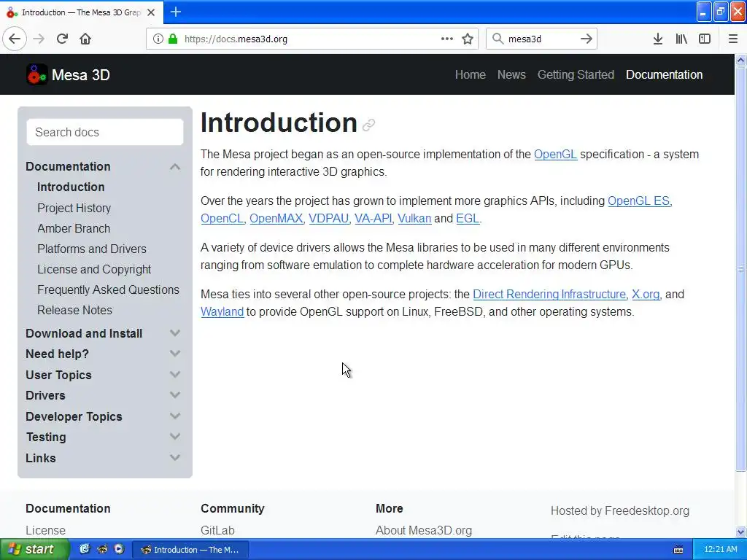Open About Mesa3D.org footer link
Viewport: 747px width, 560px height.
tap(424, 531)
